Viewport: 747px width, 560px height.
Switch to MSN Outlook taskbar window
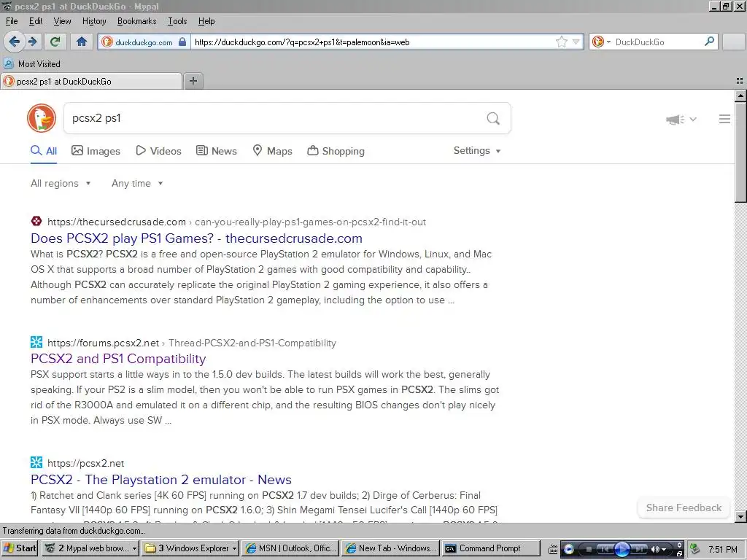click(290, 548)
